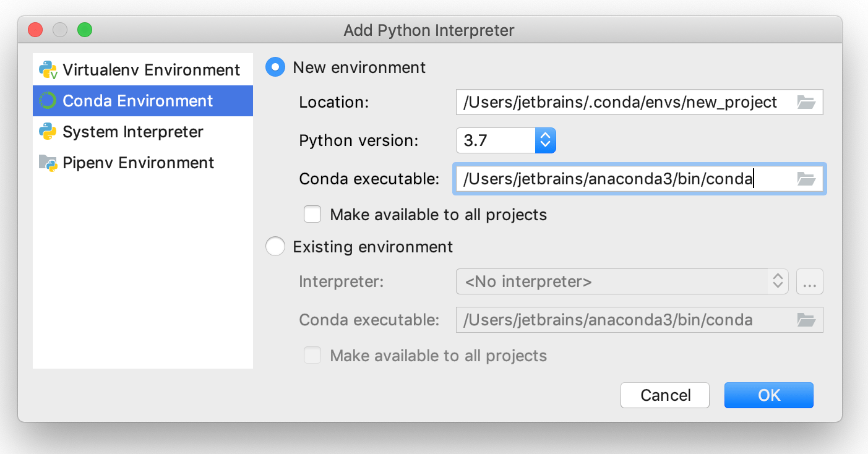Screen dimensions: 868x454
Task: Open folder browser for Location field
Action: 806,101
